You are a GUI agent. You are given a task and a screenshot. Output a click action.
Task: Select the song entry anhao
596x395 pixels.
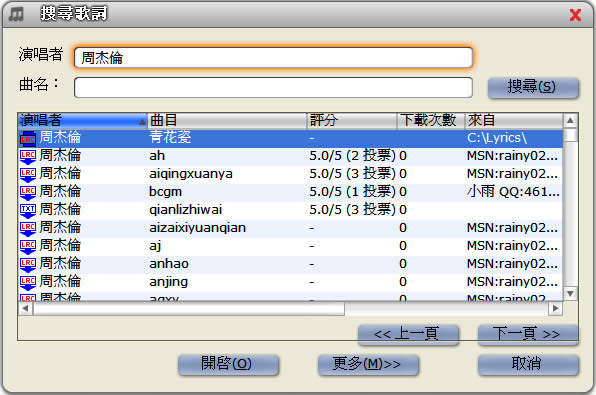pos(169,264)
